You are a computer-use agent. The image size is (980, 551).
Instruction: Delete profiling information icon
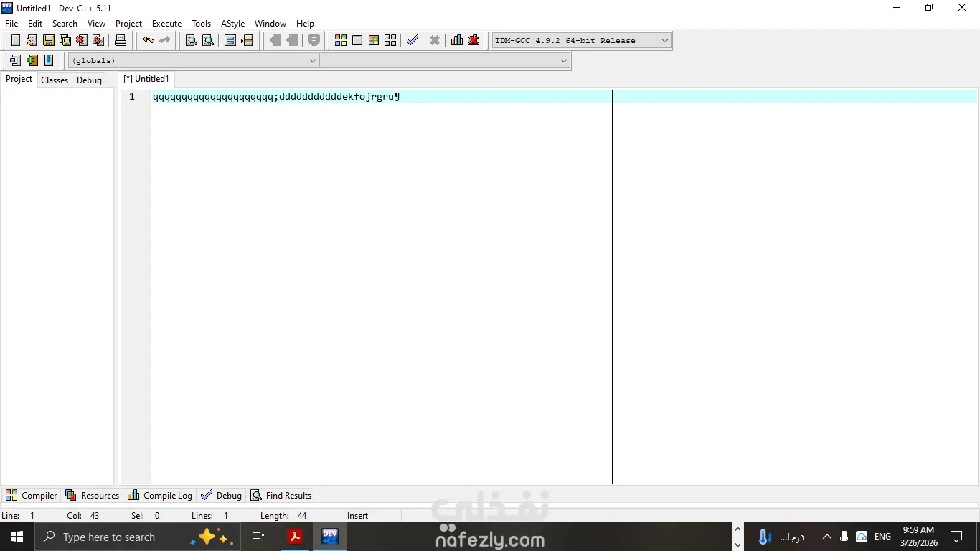(473, 40)
